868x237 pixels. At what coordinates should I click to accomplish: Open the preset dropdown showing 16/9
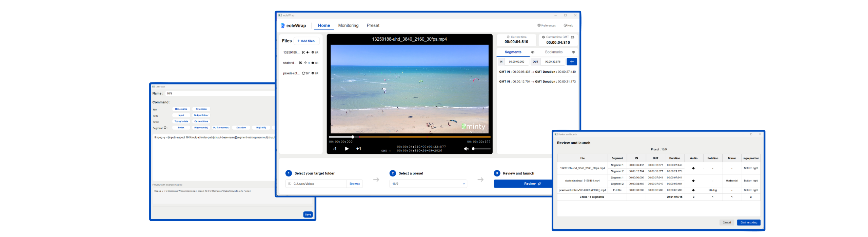(428, 184)
